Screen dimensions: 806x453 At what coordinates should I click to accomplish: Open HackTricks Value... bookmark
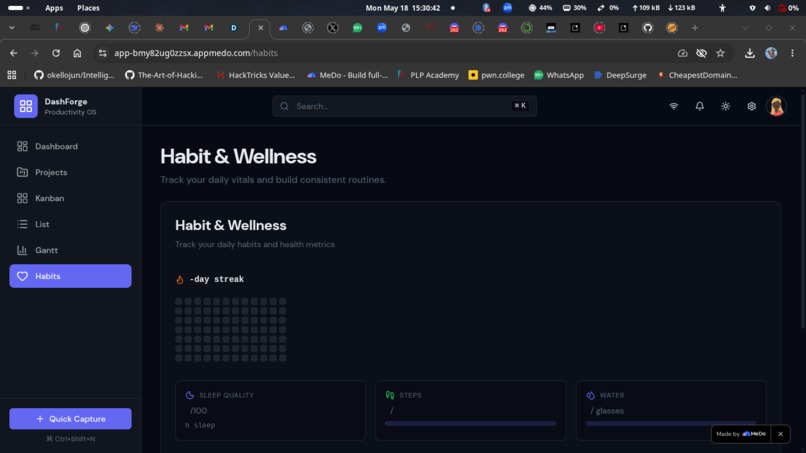coord(255,75)
